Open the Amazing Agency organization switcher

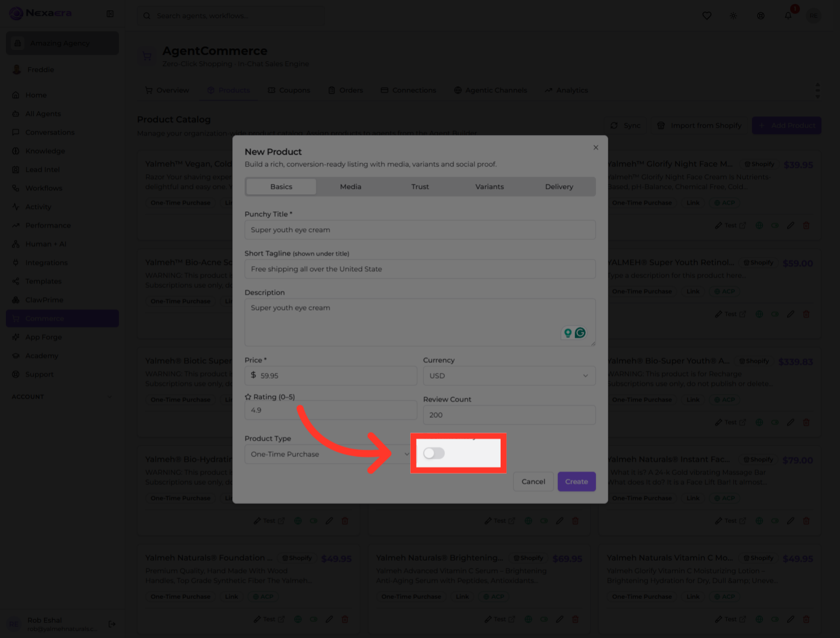pyautogui.click(x=62, y=43)
